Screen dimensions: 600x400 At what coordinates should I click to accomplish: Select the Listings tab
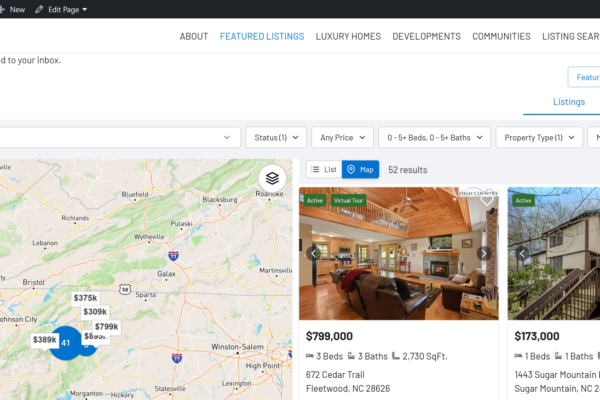click(x=569, y=102)
